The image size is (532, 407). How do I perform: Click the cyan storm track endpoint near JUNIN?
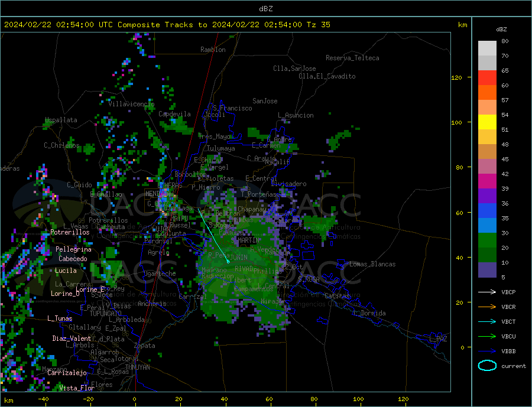pyautogui.click(x=228, y=262)
